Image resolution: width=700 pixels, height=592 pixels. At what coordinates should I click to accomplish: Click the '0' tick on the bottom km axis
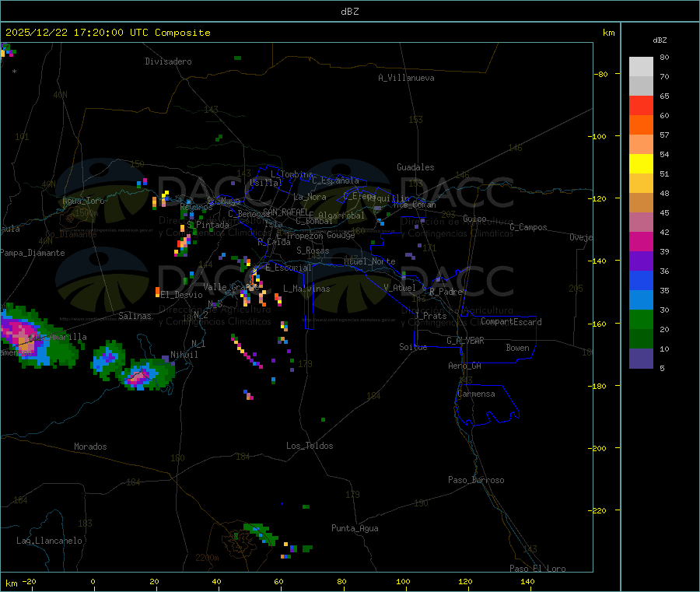point(93,581)
